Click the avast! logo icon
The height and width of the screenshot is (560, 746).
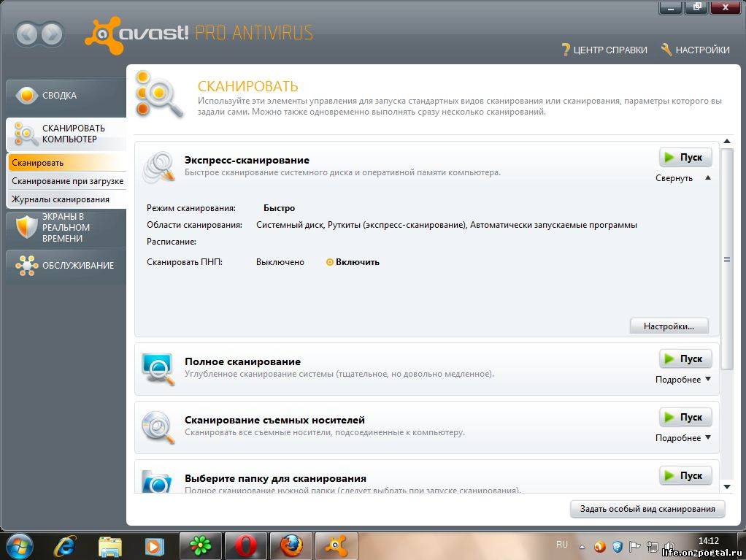click(x=104, y=36)
